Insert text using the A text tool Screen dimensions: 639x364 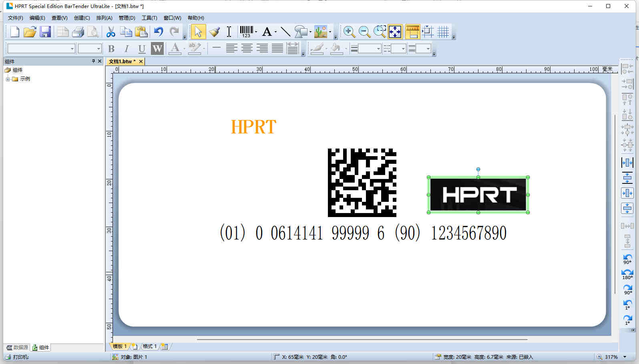pos(267,32)
